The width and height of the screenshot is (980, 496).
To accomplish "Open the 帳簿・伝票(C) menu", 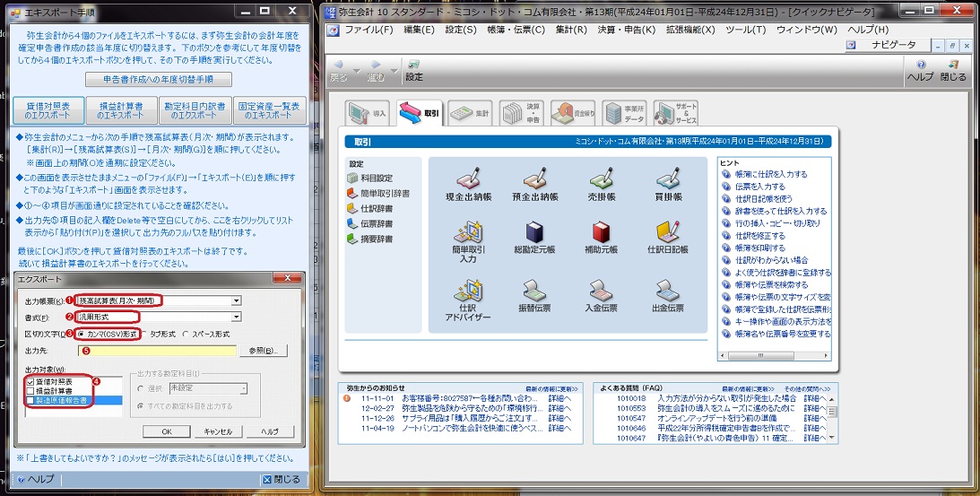I will [x=516, y=30].
